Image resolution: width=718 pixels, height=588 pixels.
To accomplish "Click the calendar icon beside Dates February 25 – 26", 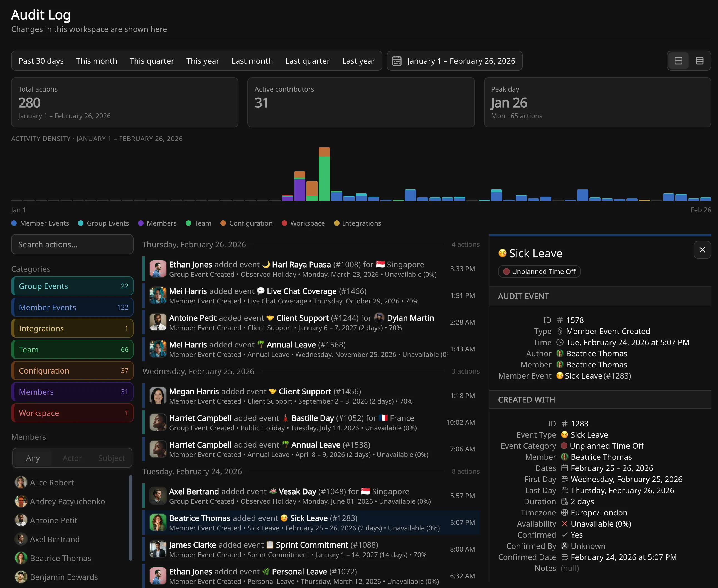I will pyautogui.click(x=564, y=468).
